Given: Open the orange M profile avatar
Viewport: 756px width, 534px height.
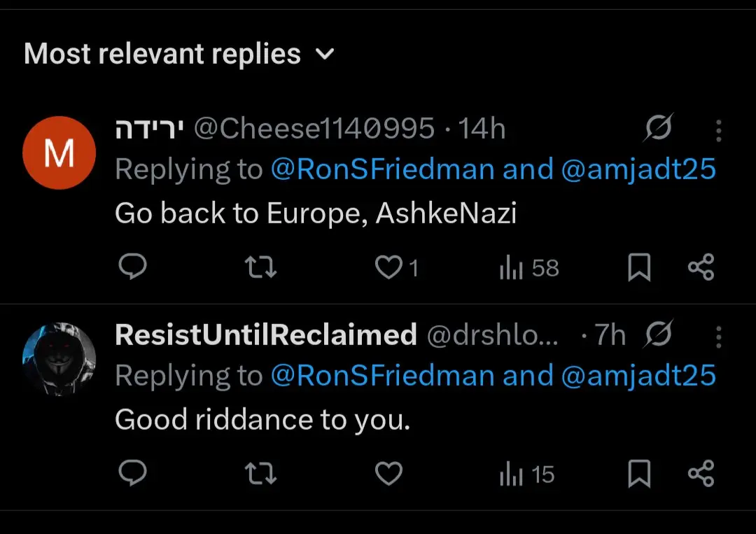Looking at the screenshot, I should pos(59,153).
